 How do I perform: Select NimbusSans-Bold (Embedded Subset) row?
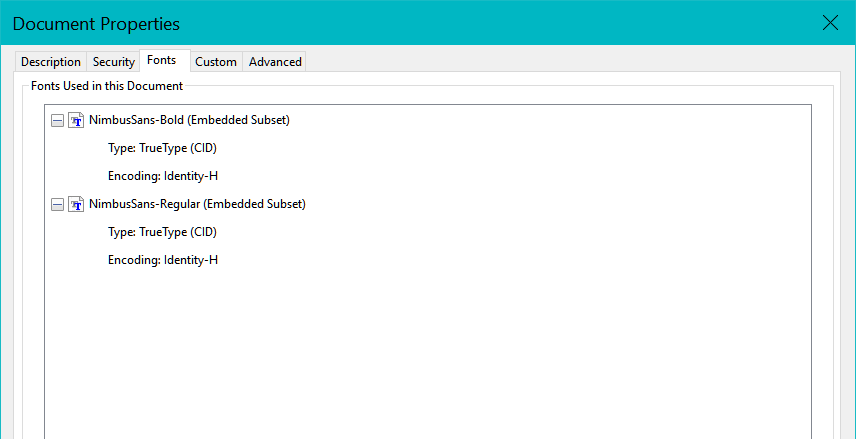[189, 120]
